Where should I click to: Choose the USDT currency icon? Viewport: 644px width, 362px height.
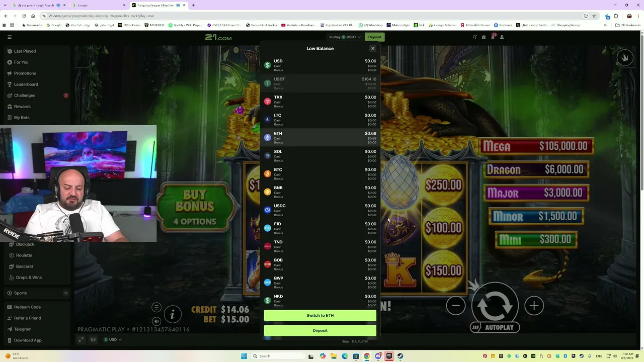pos(268,83)
